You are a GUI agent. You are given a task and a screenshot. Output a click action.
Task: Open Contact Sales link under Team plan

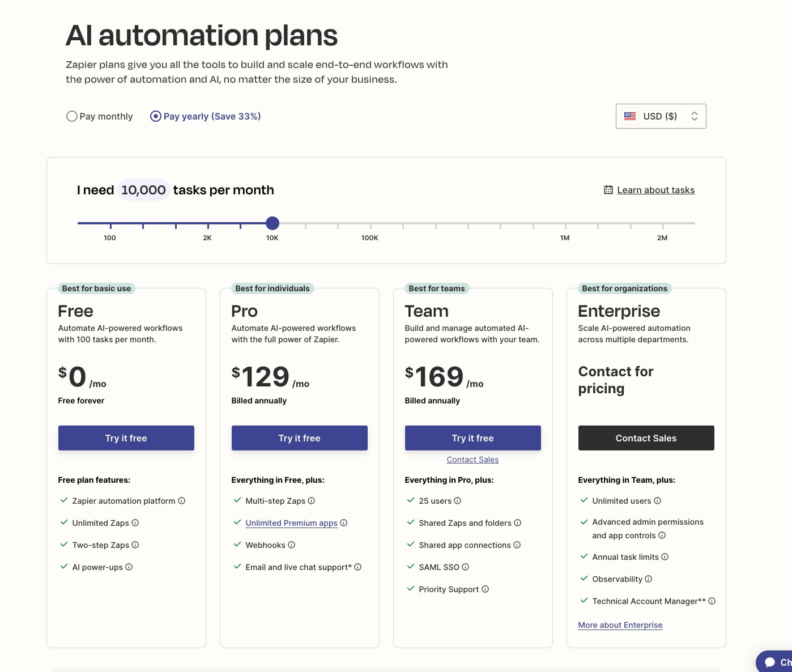click(473, 460)
